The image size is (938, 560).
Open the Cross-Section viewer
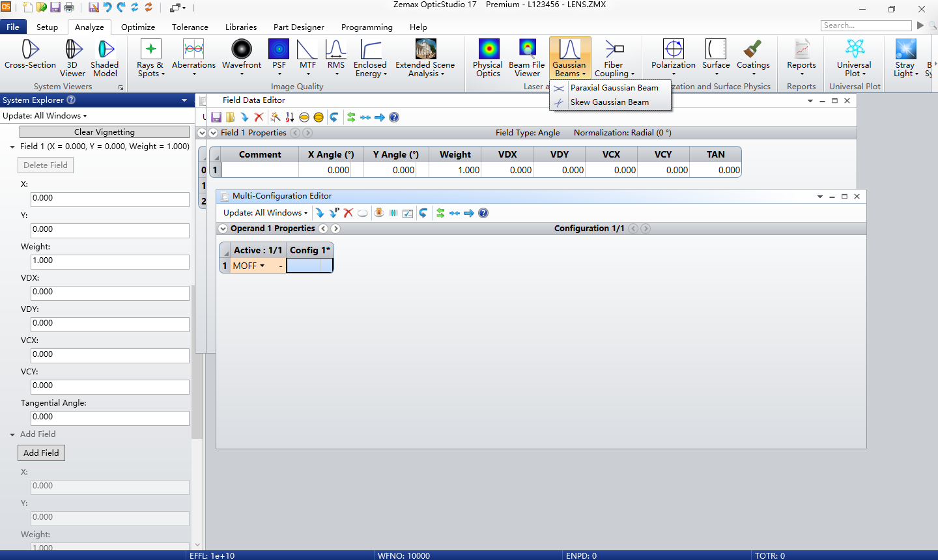(x=30, y=54)
